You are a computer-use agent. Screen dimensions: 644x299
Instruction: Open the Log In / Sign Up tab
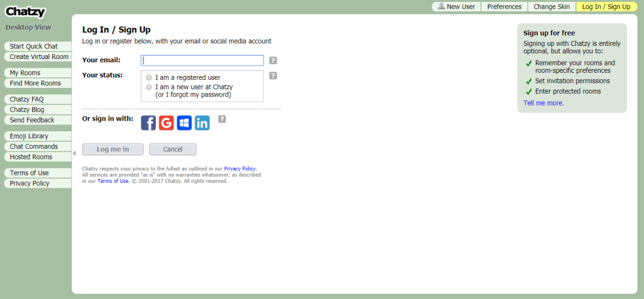(x=606, y=6)
